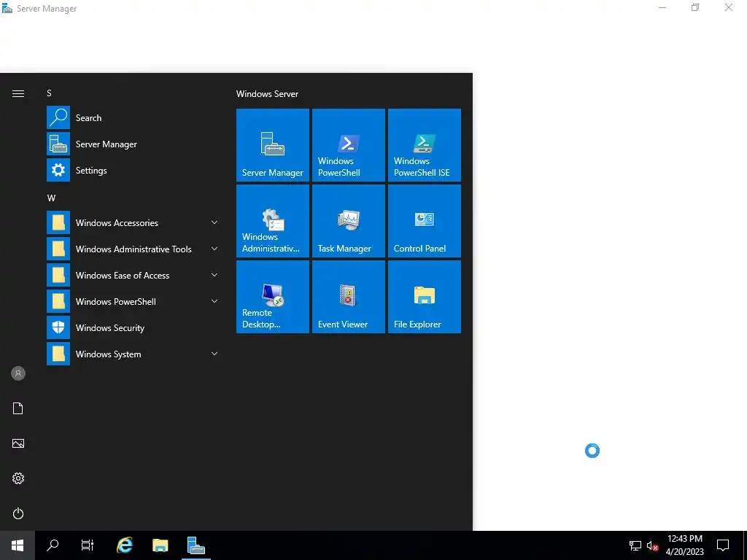
Task: Minimize the Server Manager window
Action: (x=662, y=7)
